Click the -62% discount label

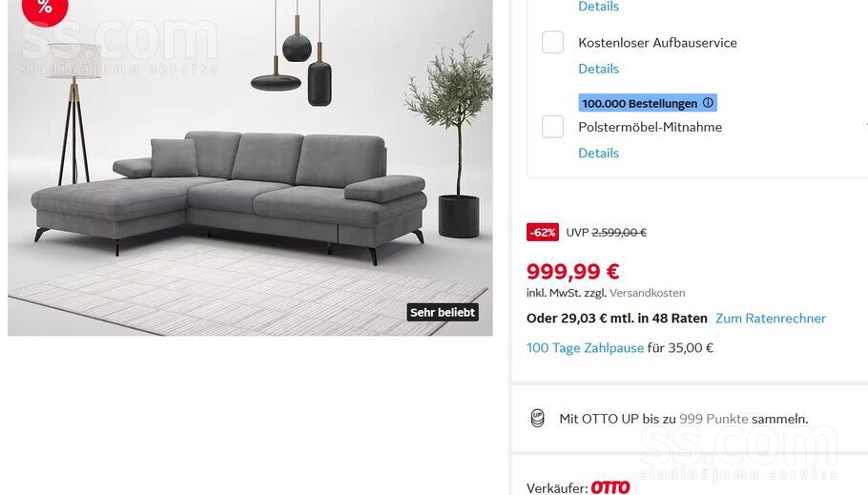[x=543, y=233]
